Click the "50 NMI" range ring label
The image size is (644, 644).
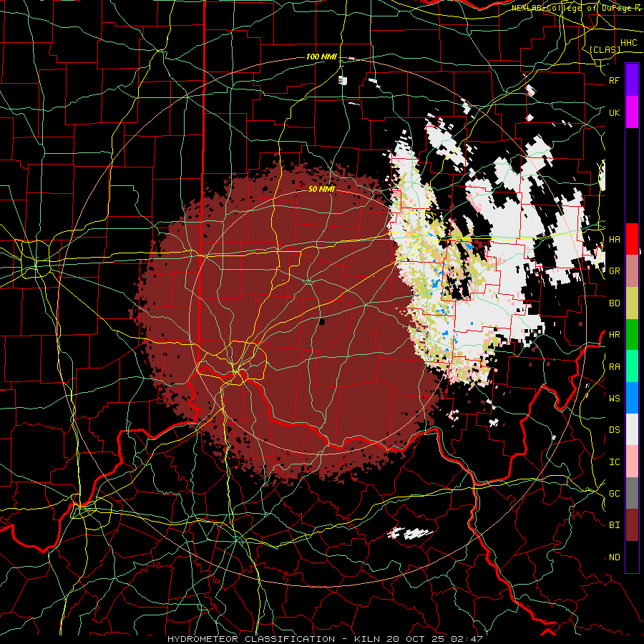tap(321, 189)
